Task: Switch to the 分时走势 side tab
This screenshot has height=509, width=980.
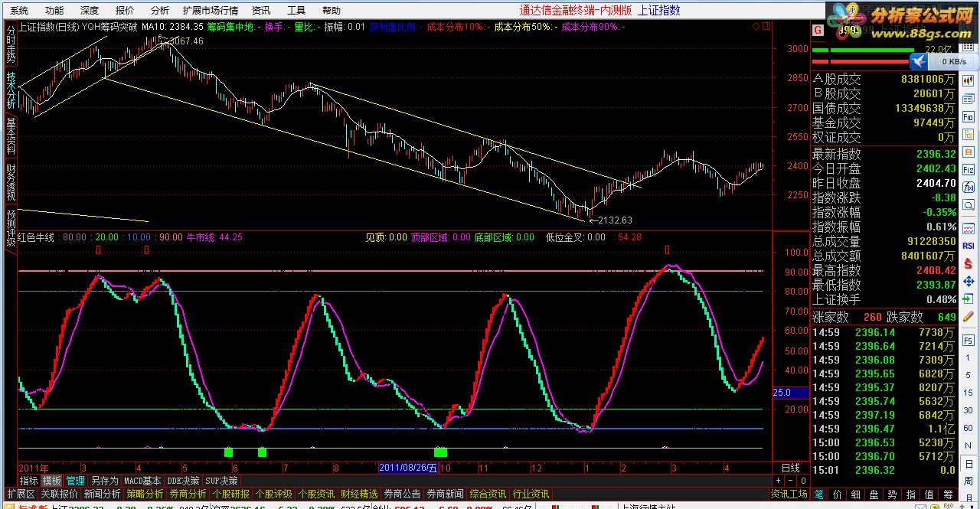Action: click(x=11, y=44)
